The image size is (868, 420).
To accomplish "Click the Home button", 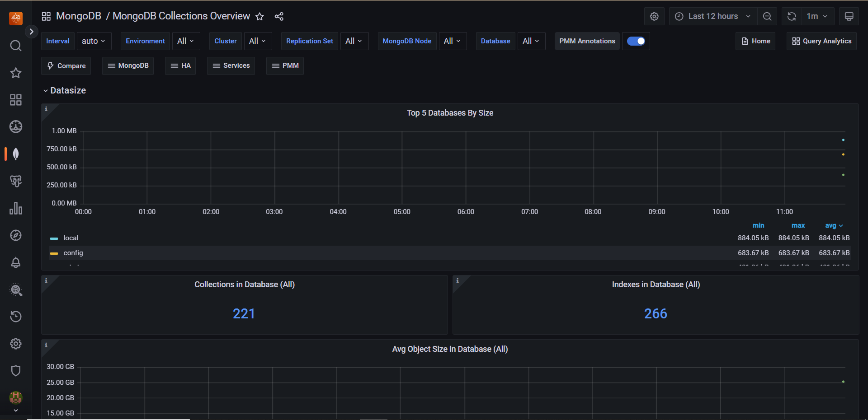I will pyautogui.click(x=755, y=41).
